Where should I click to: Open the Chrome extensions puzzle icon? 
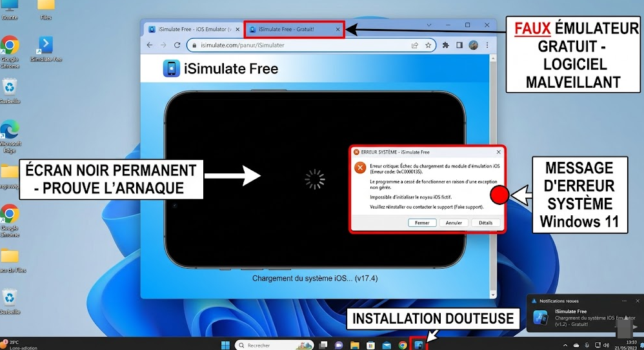446,45
